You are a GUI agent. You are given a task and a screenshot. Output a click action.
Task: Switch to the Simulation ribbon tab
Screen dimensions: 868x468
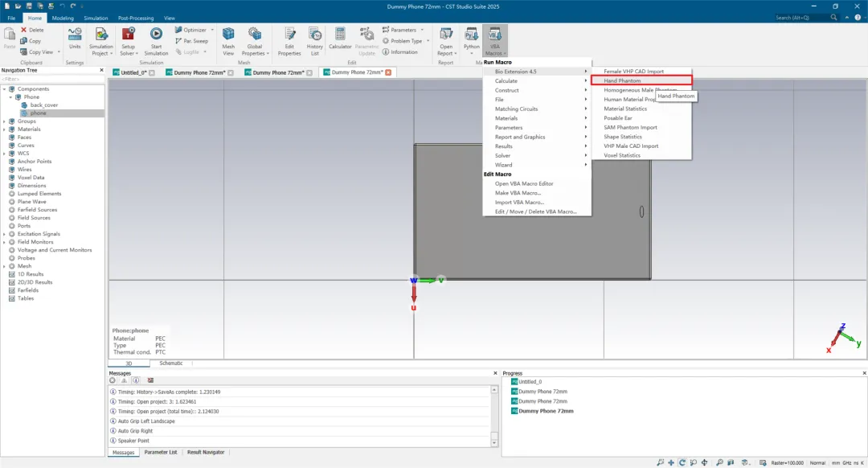click(x=96, y=18)
